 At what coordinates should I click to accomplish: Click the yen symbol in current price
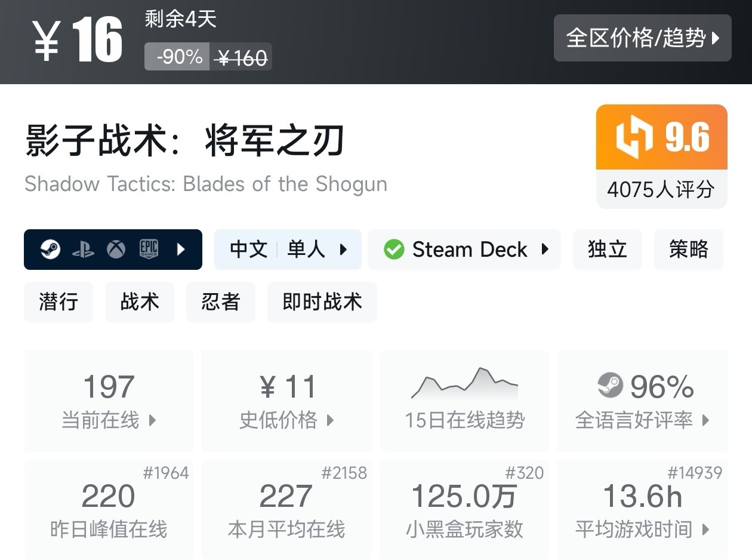coord(47,41)
